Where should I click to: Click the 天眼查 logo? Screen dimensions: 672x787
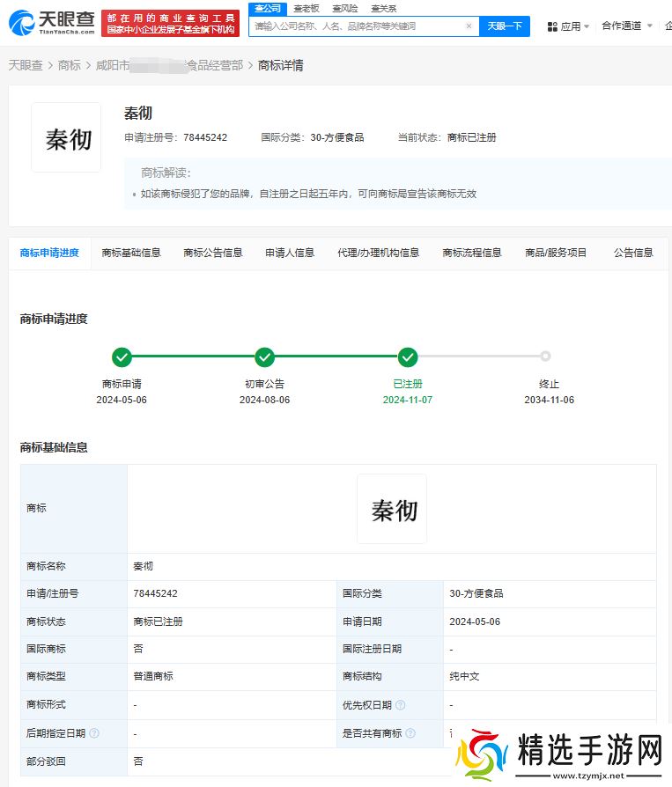pyautogui.click(x=51, y=23)
